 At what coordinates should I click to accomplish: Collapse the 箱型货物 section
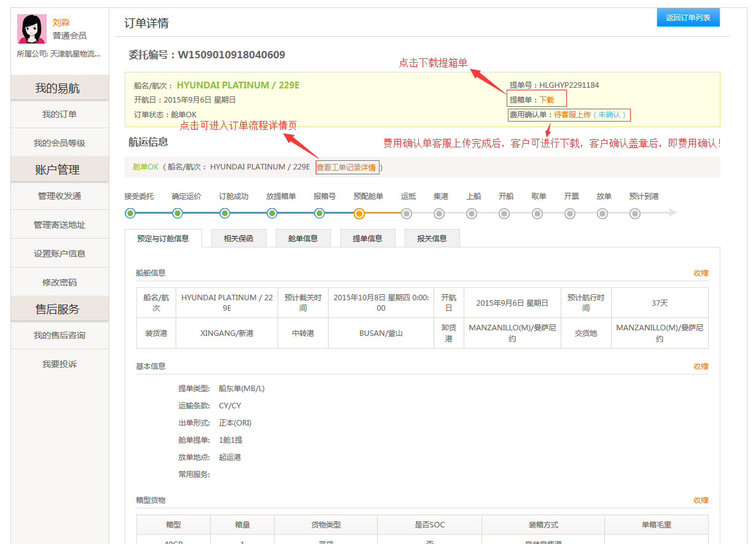coord(701,500)
